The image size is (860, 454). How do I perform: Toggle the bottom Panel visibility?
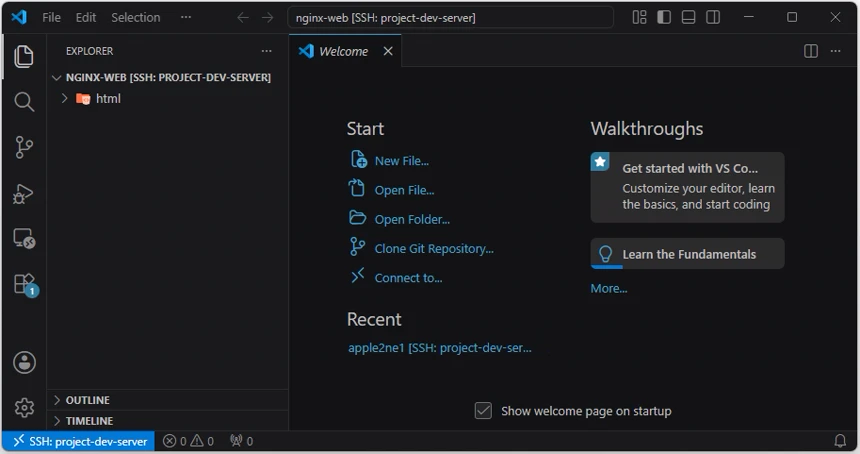click(688, 18)
